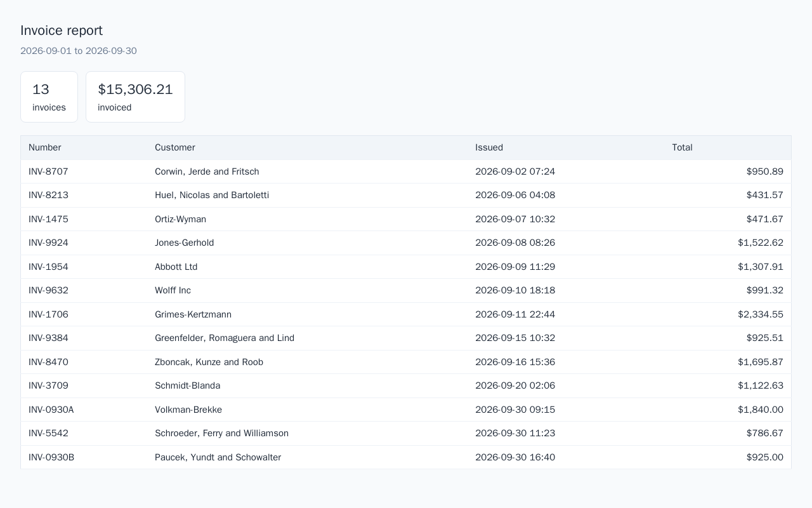
Task: Click the "13 invoices" summary card
Action: (x=49, y=97)
